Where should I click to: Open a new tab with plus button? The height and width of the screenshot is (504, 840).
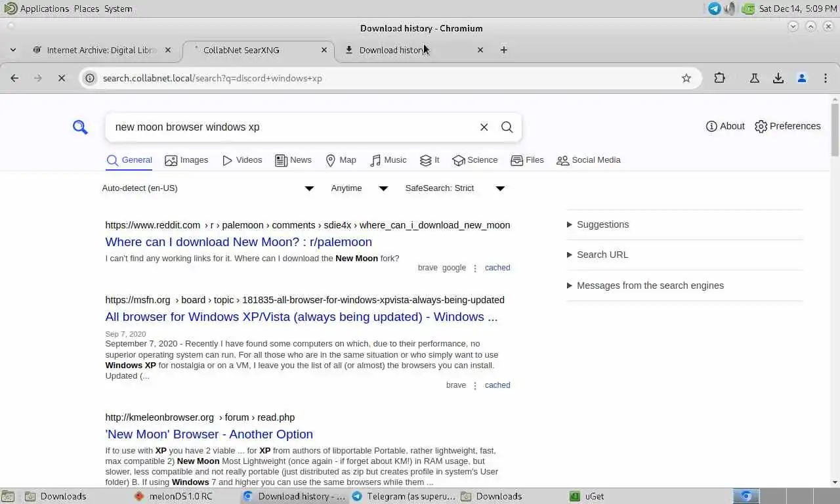coord(504,50)
